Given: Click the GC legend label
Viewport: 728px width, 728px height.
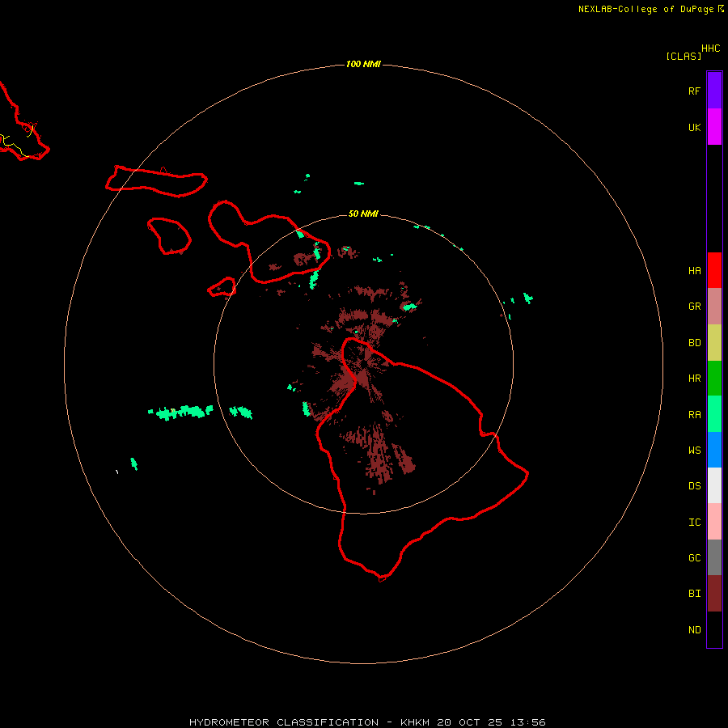Looking at the screenshot, I should pos(694,558).
